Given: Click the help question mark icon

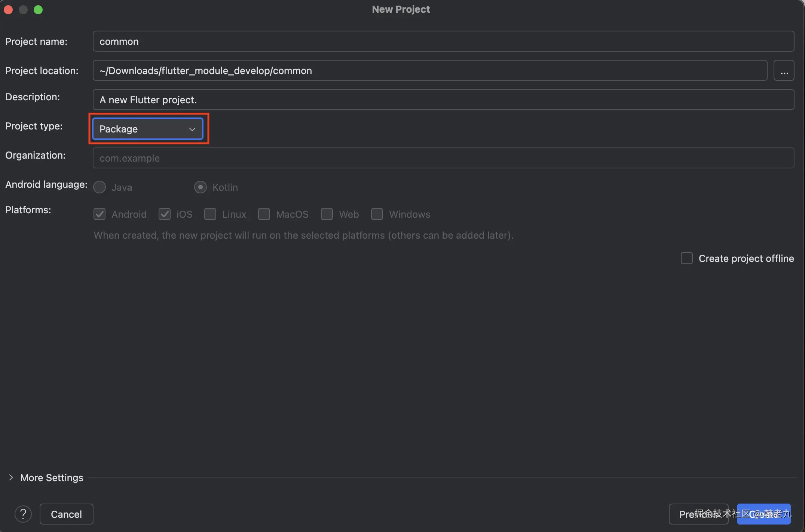Looking at the screenshot, I should pyautogui.click(x=23, y=514).
